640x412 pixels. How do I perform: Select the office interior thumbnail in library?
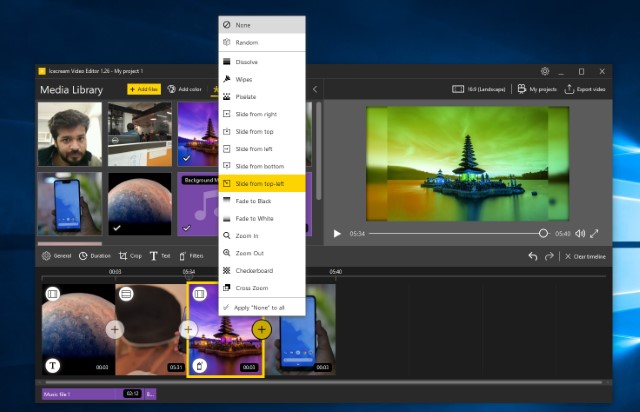[140, 134]
